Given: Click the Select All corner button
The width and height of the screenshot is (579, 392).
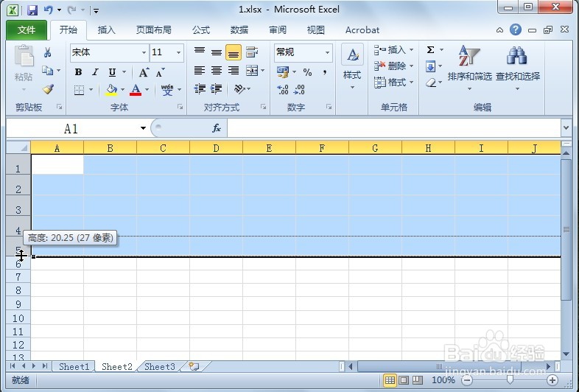Looking at the screenshot, I should (x=18, y=148).
